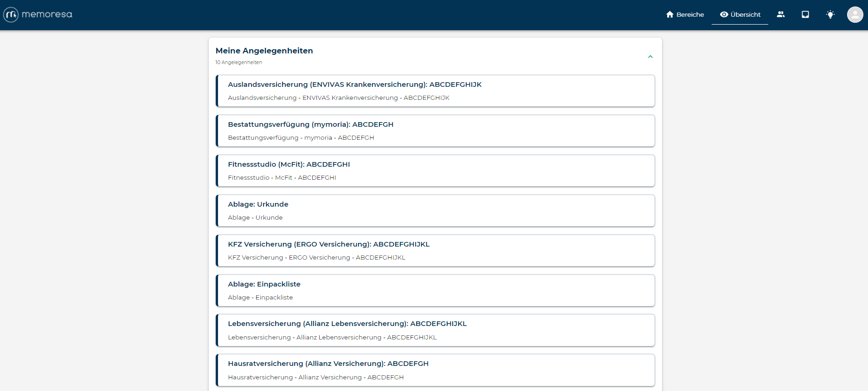
Task: Select the Übersicht tab label
Action: click(746, 14)
